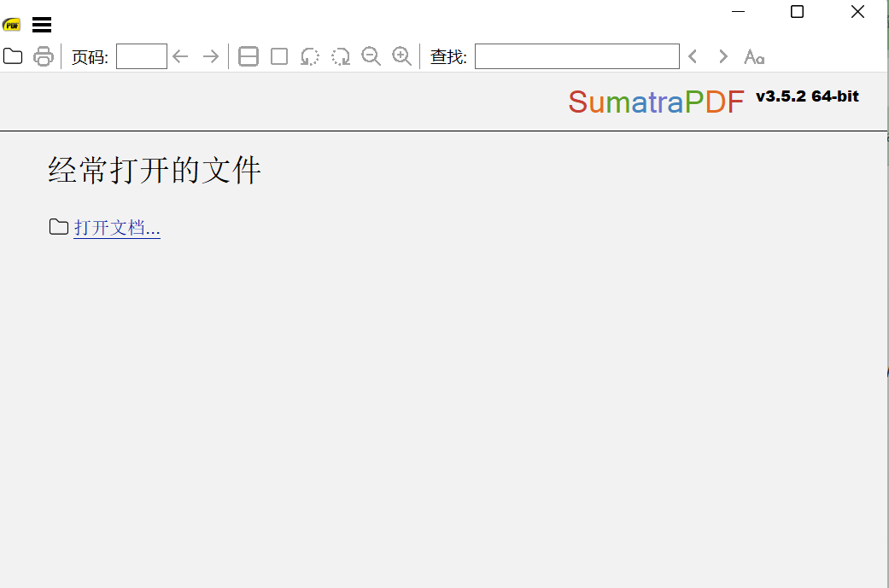Open a file using the folder icon
Screen dimensions: 889x588
coord(12,55)
